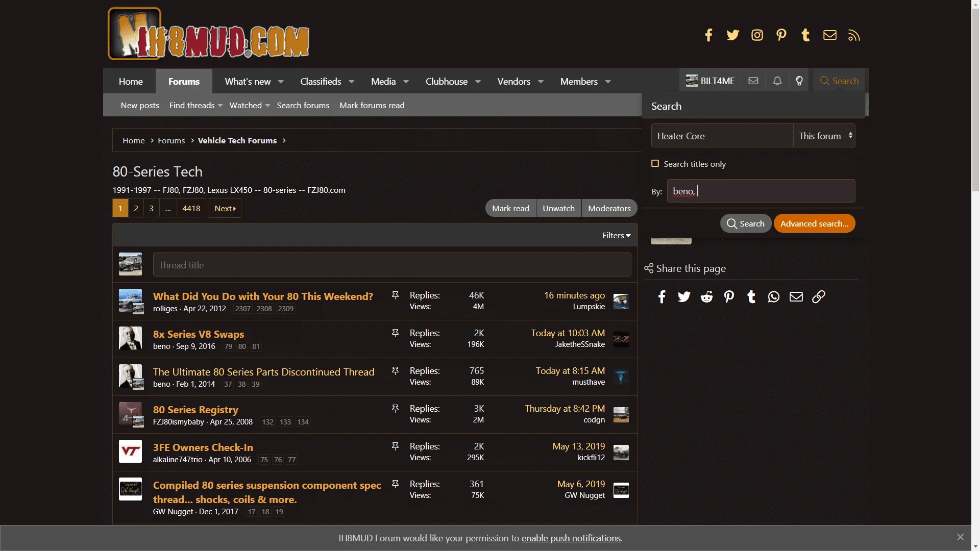This screenshot has width=980, height=551.
Task: Click the lightbulb style toggle icon
Action: pos(799,81)
